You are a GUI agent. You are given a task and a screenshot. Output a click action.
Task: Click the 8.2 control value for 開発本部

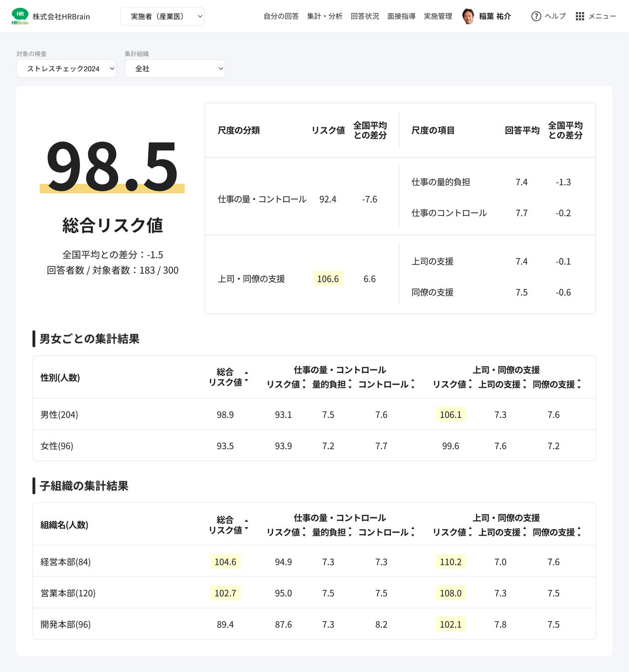point(381,625)
